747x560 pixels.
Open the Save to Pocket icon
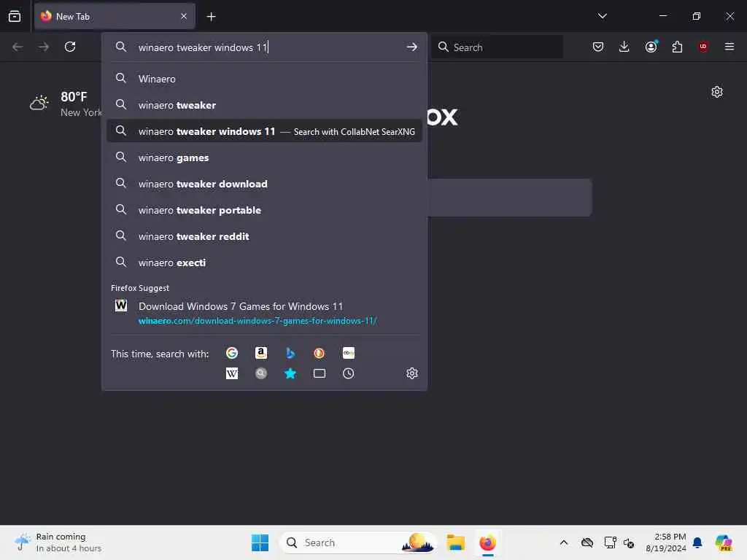pos(598,47)
